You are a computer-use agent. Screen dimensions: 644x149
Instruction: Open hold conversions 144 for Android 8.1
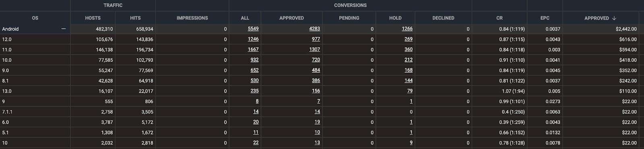pyautogui.click(x=409, y=80)
